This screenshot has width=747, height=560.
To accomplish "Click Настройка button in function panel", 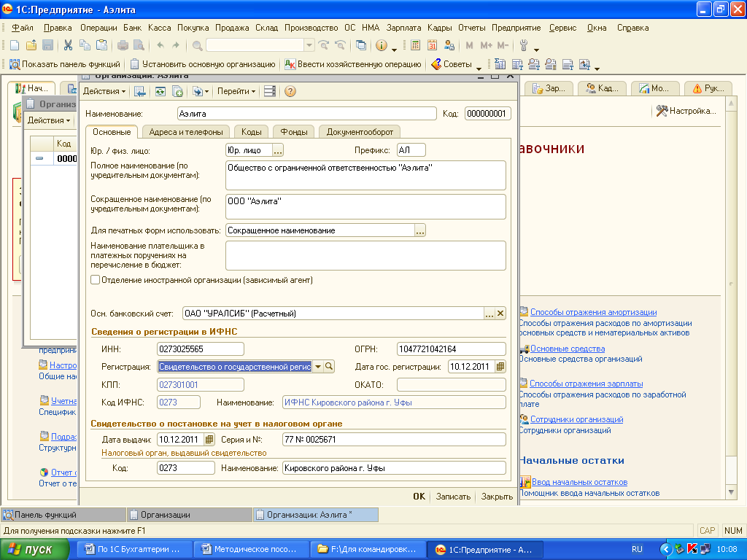I will point(686,111).
